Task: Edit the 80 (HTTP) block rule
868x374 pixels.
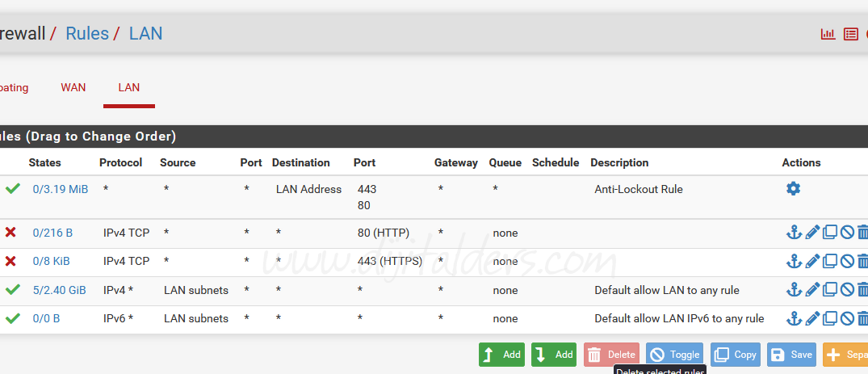Action: 812,233
